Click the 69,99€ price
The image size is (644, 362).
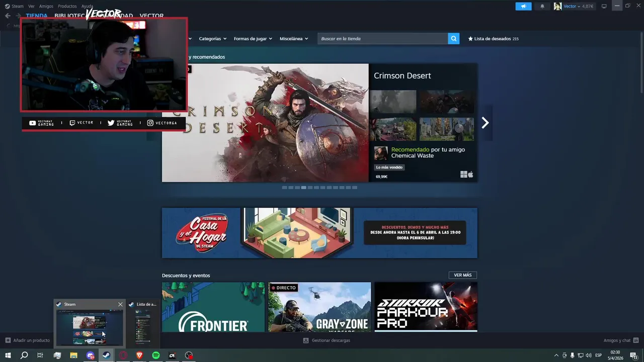tap(381, 176)
